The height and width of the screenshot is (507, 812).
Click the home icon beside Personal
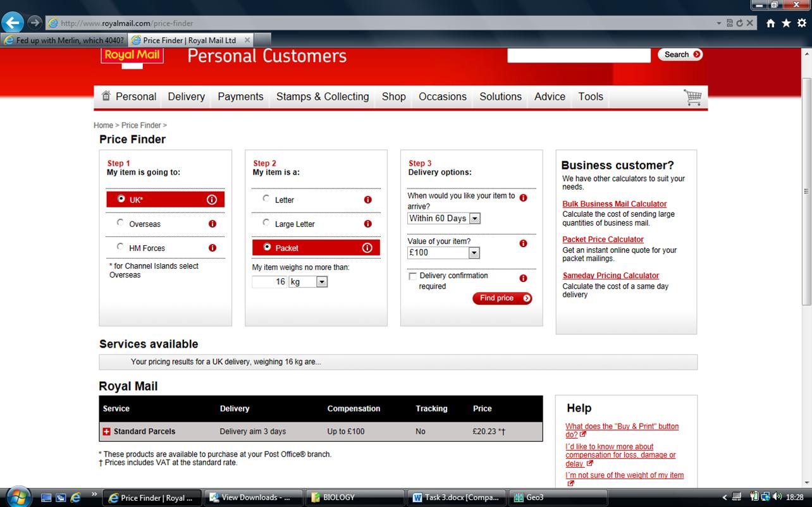[106, 96]
